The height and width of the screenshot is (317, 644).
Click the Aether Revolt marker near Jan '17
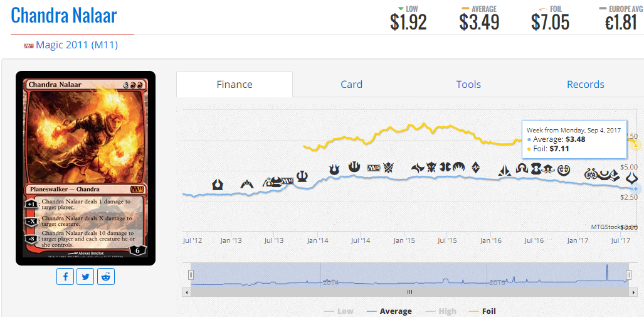point(591,175)
